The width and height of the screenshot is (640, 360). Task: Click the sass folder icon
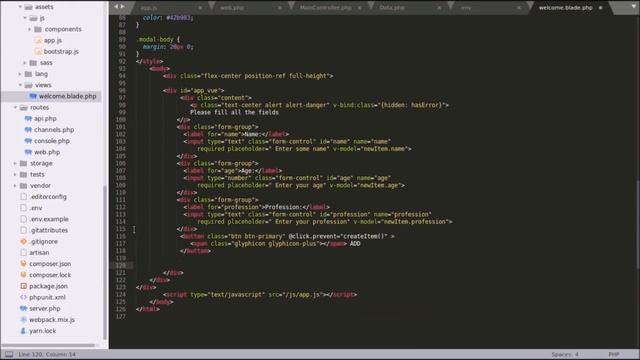pyautogui.click(x=33, y=63)
